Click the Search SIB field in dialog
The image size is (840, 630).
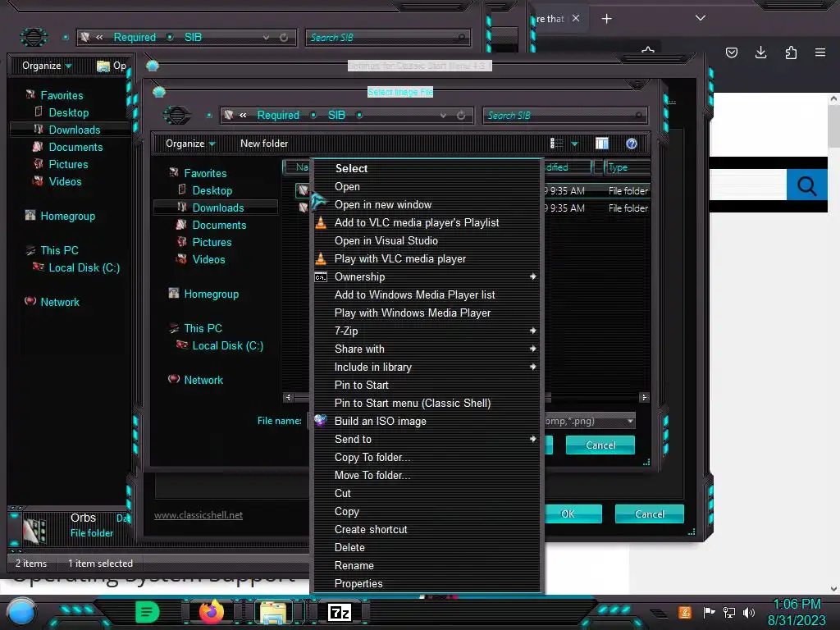(x=564, y=115)
